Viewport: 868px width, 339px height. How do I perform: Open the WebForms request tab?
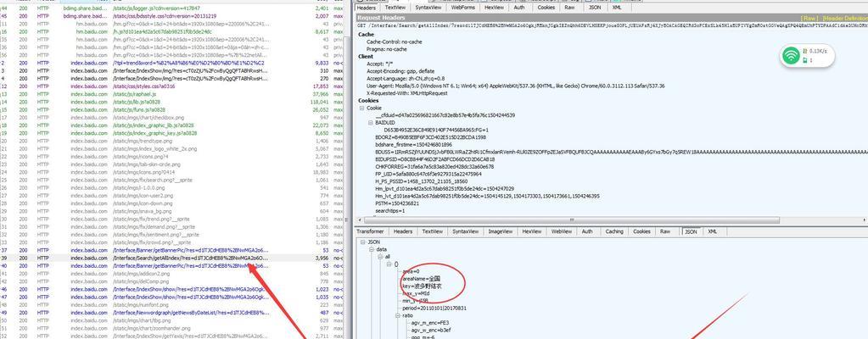tap(462, 8)
